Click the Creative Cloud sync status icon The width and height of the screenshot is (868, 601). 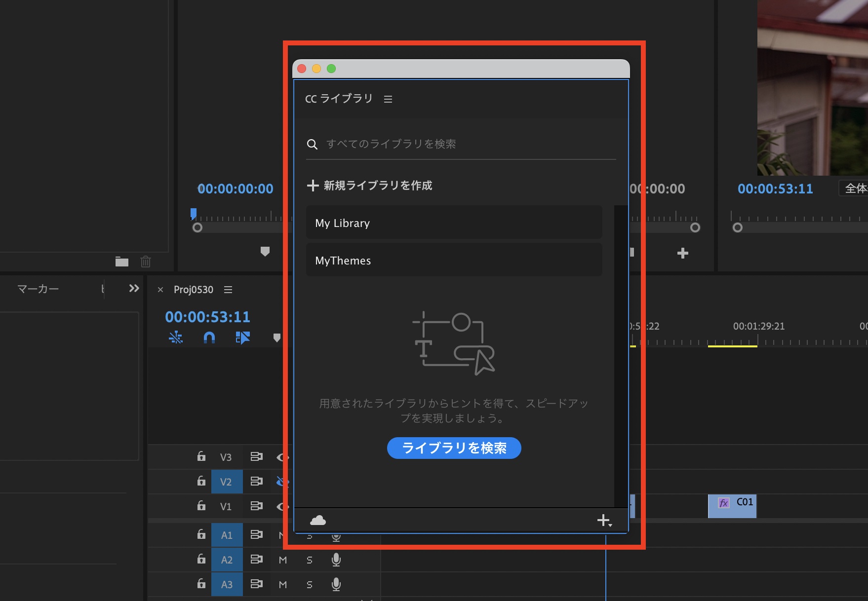317,520
